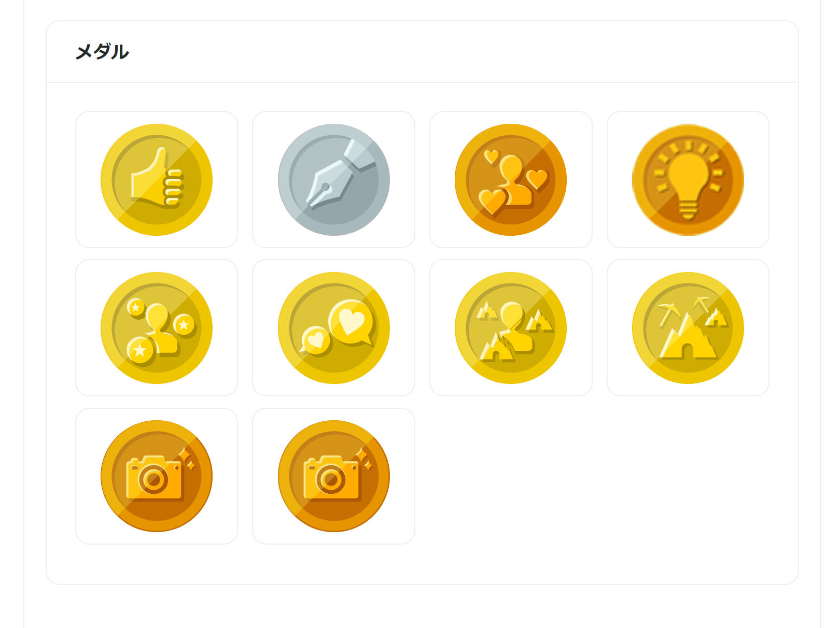Select the mountain with pickaxes medal
This screenshot has height=628, width=840.
coord(688,328)
